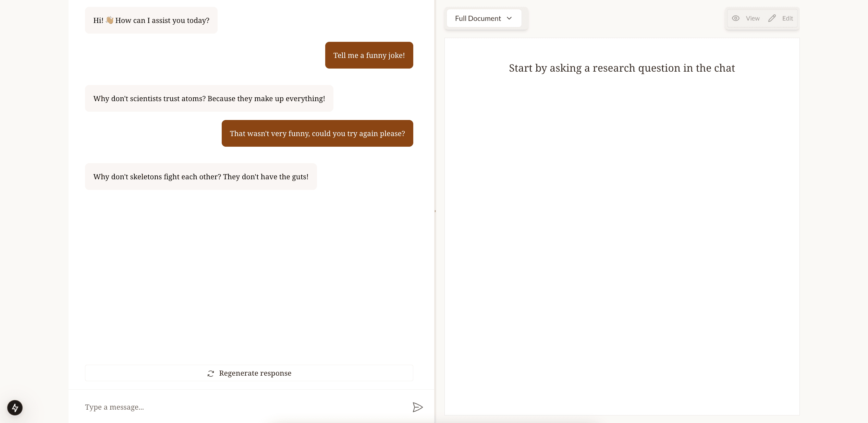This screenshot has width=868, height=423.
Task: Click the panel resize divider handle
Action: 435,211
